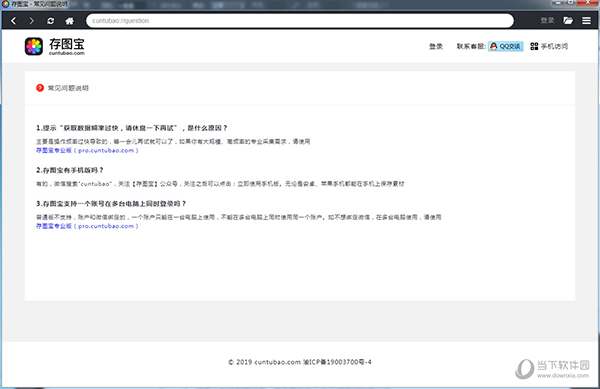Open the home page icon

[69, 21]
